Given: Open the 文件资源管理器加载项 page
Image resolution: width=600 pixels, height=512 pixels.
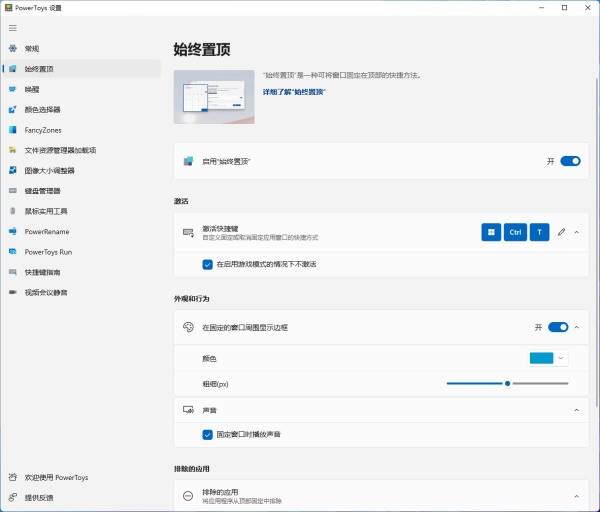Looking at the screenshot, I should [x=81, y=150].
